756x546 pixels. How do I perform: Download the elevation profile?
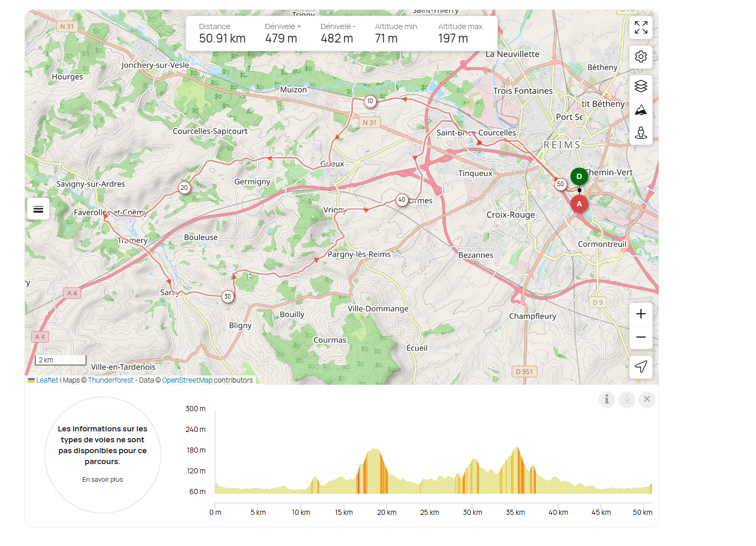(x=627, y=399)
